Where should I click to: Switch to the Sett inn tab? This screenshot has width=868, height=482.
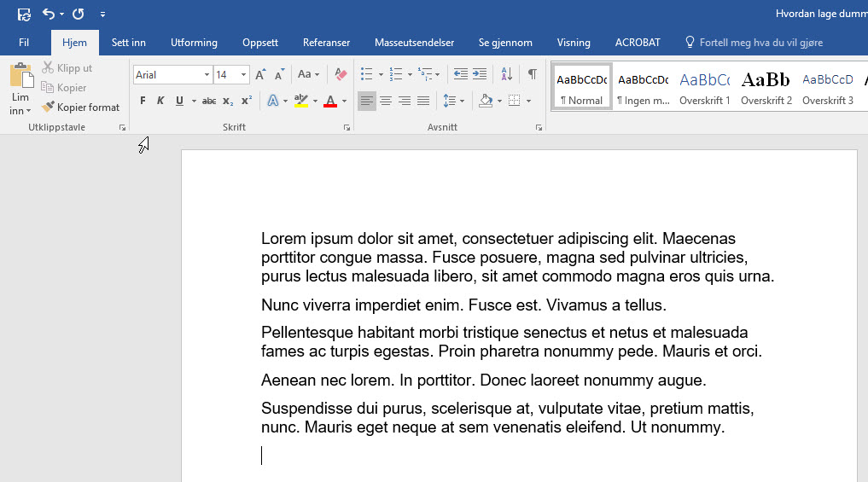point(129,43)
